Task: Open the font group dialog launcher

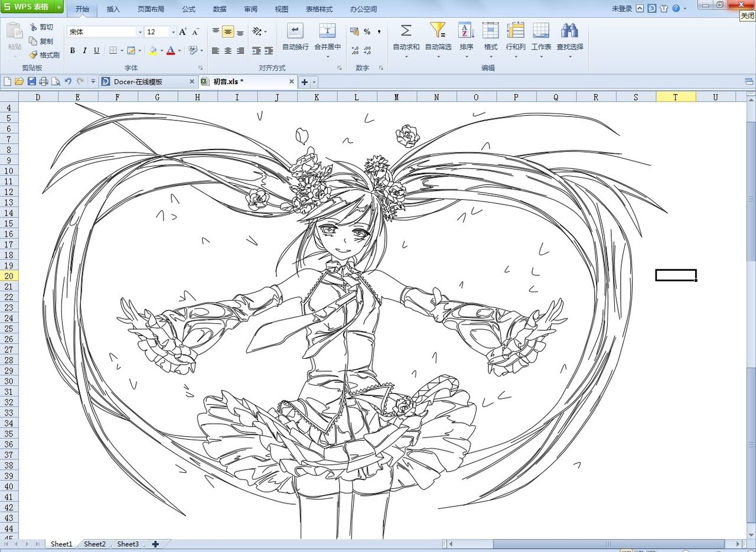Action: (x=201, y=68)
